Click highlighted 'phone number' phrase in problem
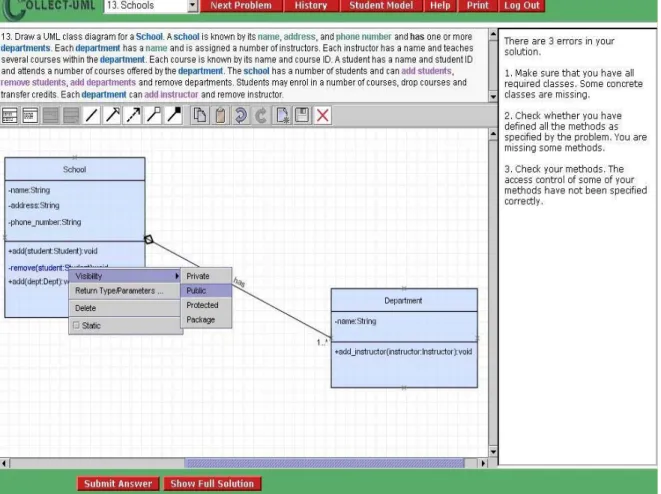 point(363,37)
